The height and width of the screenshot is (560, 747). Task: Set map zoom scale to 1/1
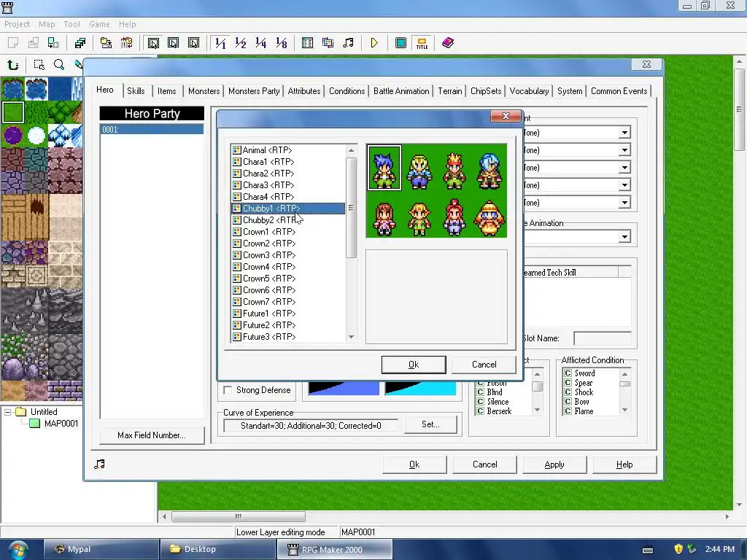[x=220, y=43]
